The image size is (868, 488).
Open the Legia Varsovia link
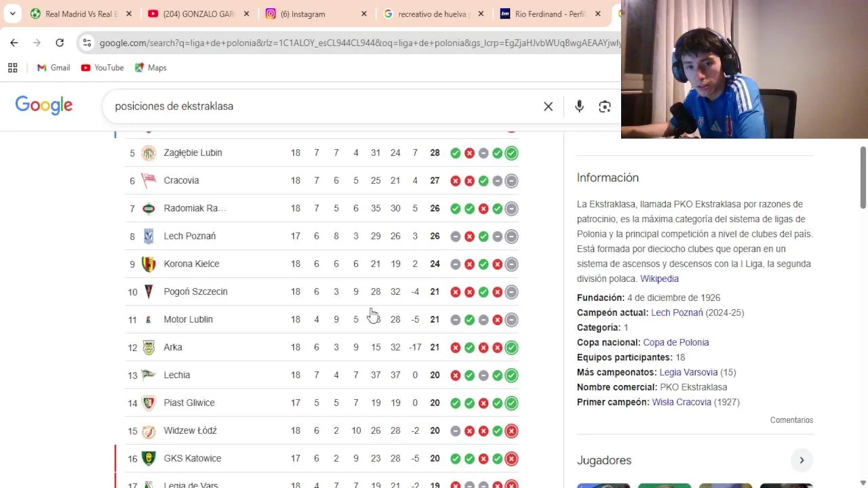(688, 372)
